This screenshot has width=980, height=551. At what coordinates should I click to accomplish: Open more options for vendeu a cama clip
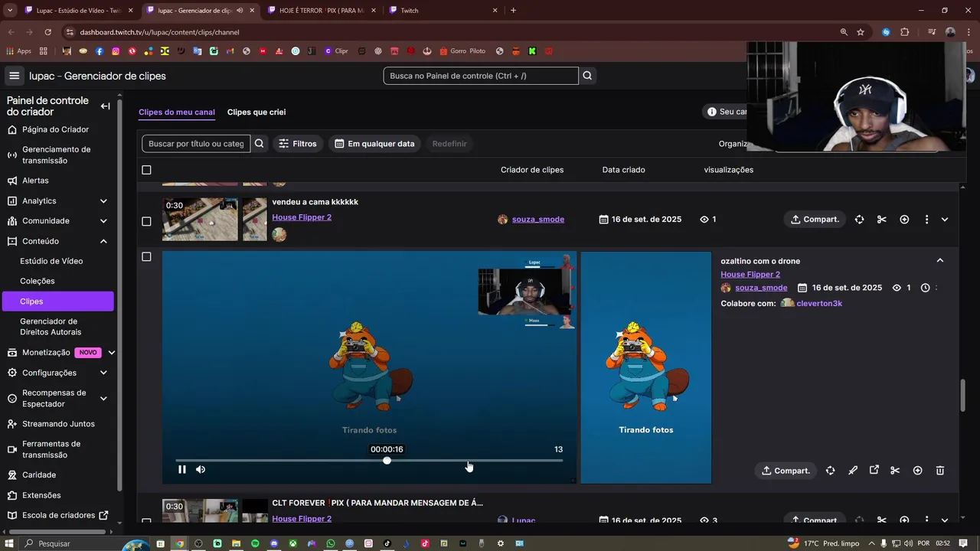926,220
